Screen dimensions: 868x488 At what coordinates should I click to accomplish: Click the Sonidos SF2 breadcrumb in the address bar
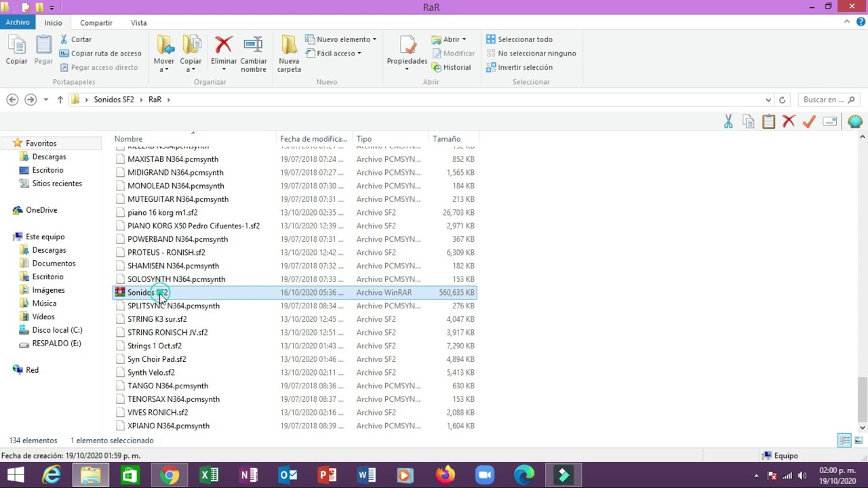coord(114,100)
